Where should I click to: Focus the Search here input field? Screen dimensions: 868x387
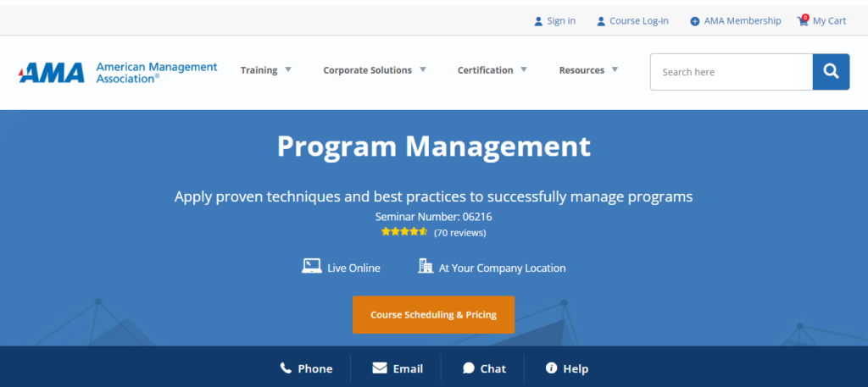click(x=732, y=72)
